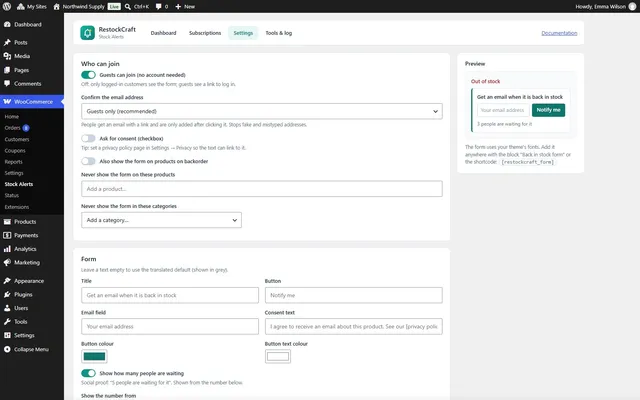Open the Ctrl+K search icon

(128, 7)
